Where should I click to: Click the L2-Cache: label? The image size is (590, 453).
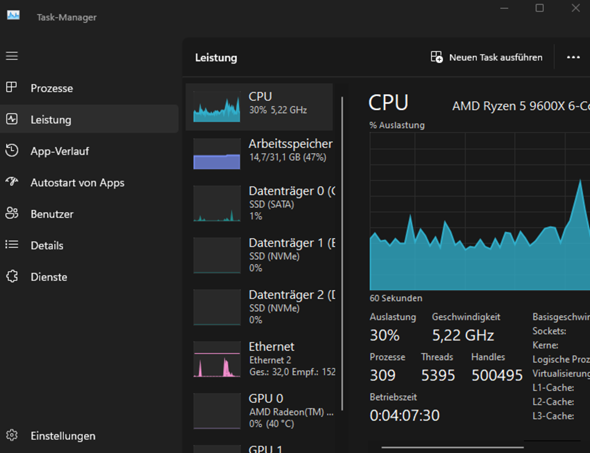pyautogui.click(x=553, y=402)
